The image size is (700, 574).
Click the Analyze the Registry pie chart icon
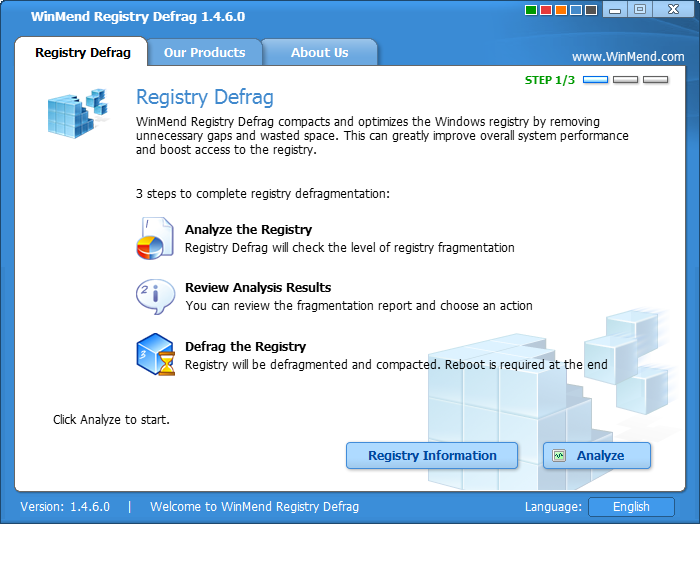pyautogui.click(x=154, y=238)
